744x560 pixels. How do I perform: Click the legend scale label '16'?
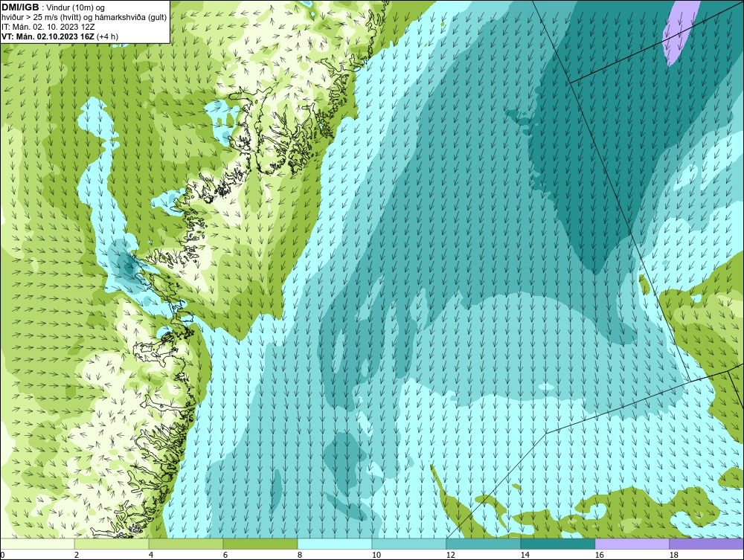[600, 555]
